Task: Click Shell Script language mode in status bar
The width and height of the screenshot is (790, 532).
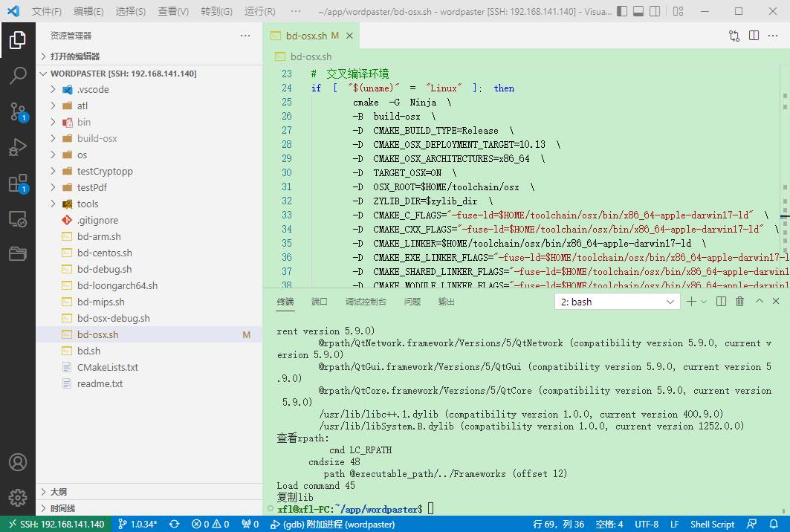Action: (x=712, y=524)
